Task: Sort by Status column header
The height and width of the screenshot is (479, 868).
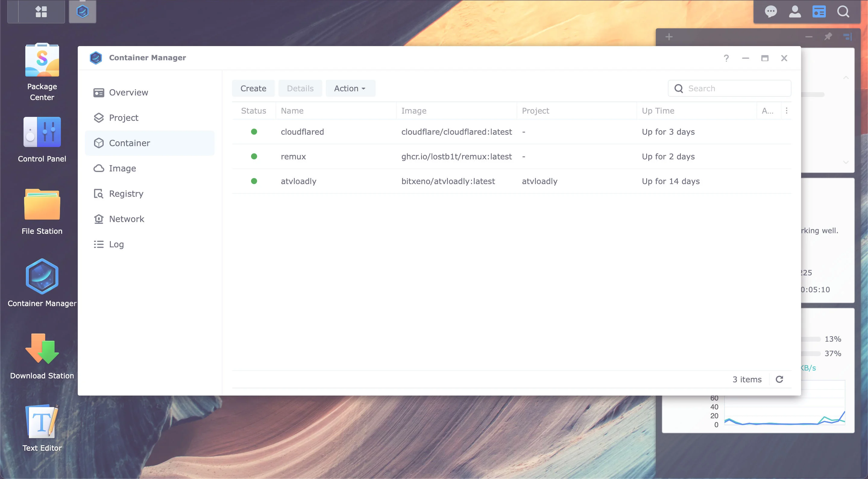Action: [x=254, y=111]
